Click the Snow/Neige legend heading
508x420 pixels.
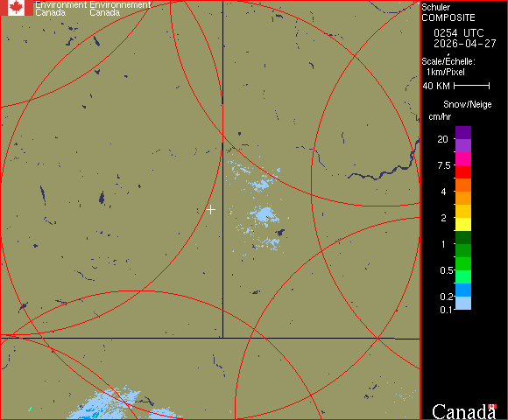point(467,104)
